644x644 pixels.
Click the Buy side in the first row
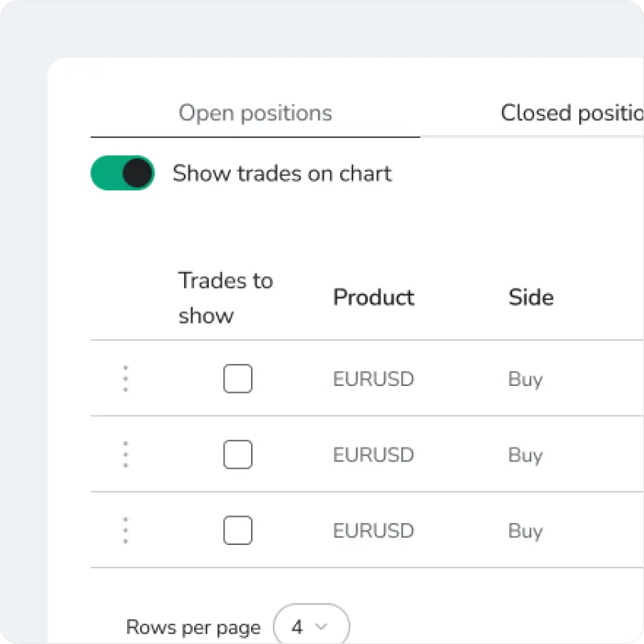point(525,380)
